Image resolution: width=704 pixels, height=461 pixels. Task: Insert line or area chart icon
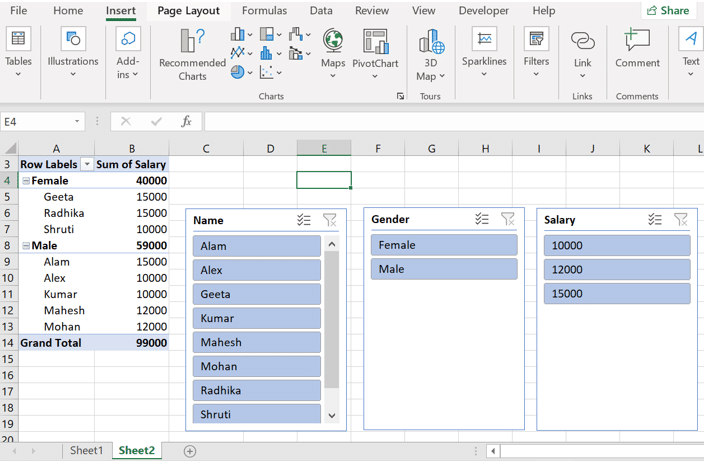[237, 53]
